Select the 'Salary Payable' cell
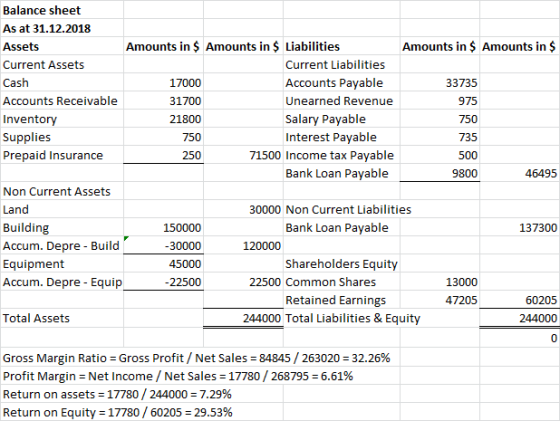Viewport: 560px width, 421px height. [341, 119]
